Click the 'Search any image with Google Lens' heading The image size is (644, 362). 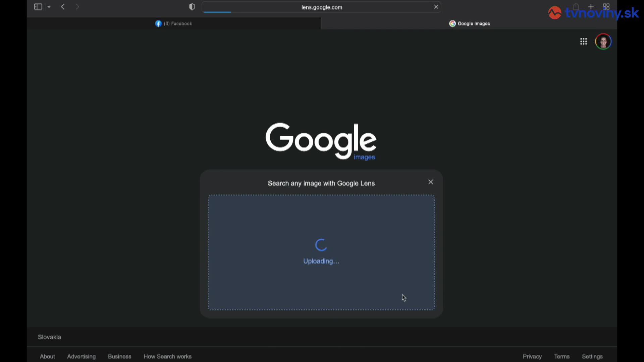(321, 183)
